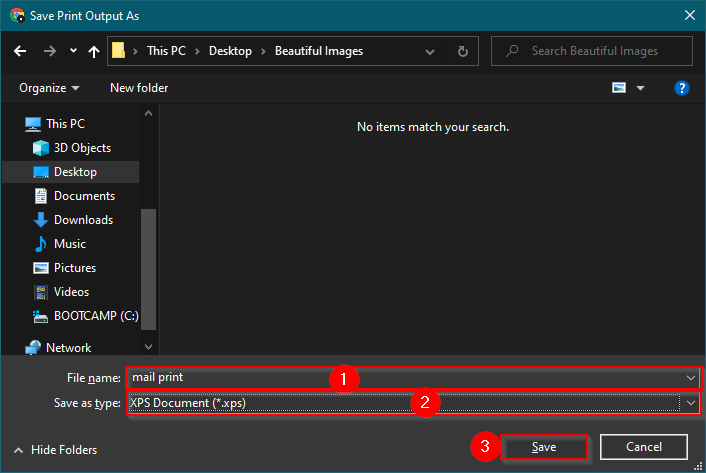Click the Search Beautiful Images box

point(592,51)
